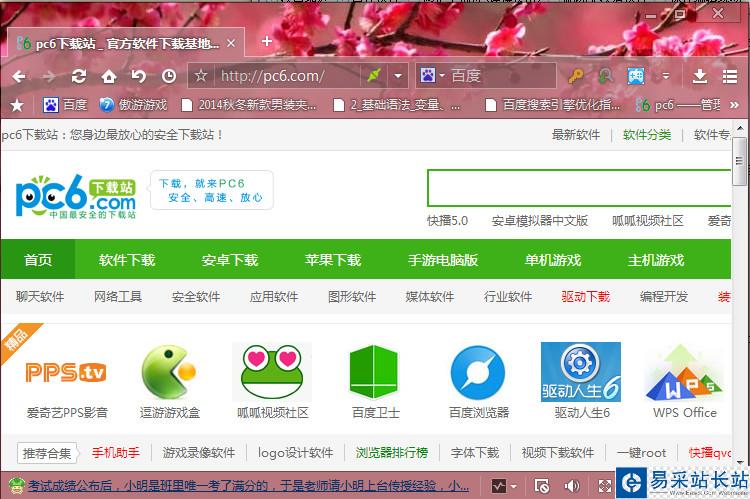Open 百度 bookmark in bookmarks bar

tap(65, 105)
